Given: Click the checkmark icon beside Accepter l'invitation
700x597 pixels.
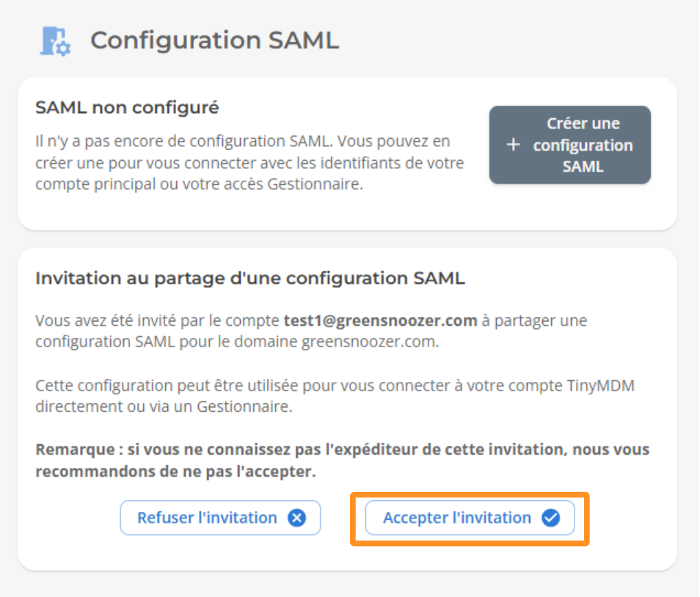Looking at the screenshot, I should click(550, 518).
